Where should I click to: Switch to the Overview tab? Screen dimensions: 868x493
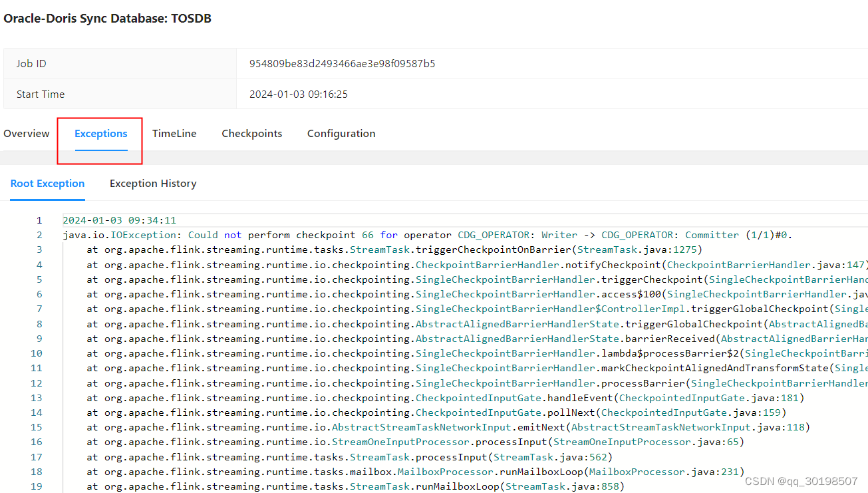pos(26,133)
